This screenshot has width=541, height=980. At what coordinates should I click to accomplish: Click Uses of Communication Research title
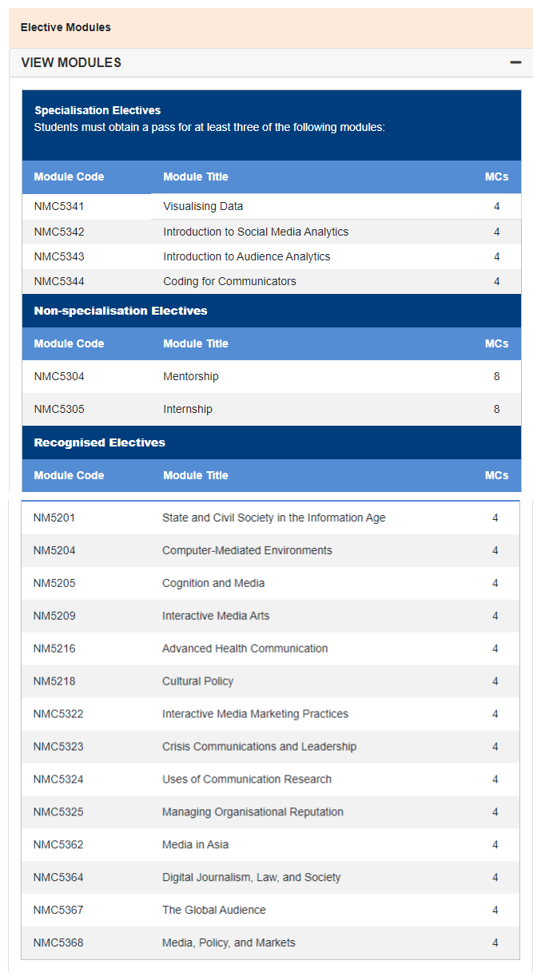[247, 780]
